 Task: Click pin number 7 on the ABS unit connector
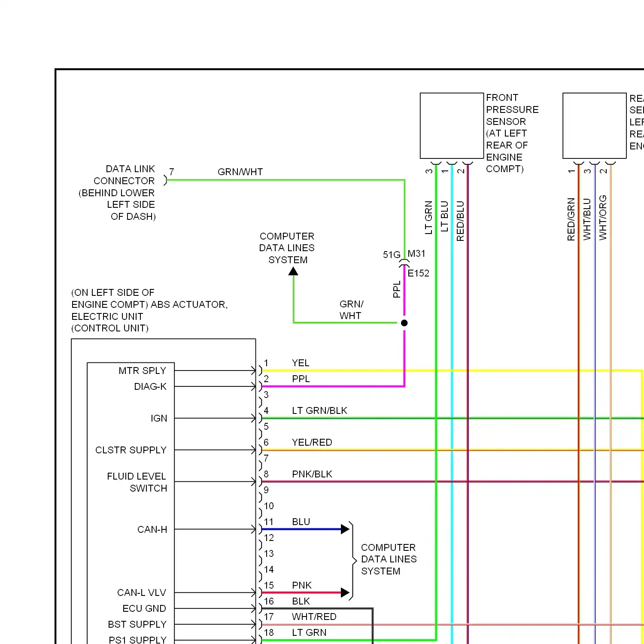pyautogui.click(x=266, y=458)
